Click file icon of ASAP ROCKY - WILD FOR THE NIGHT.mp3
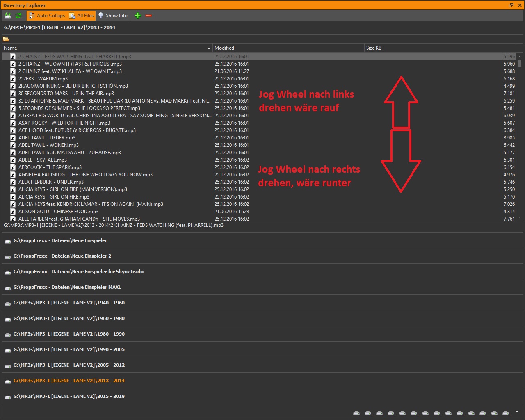 (13, 123)
